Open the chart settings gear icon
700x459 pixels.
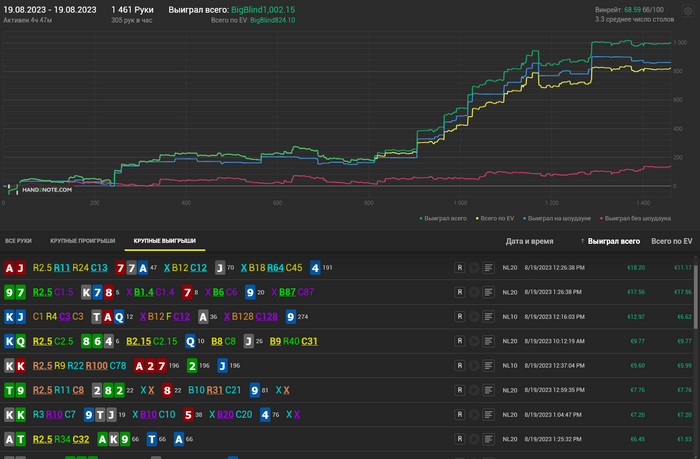click(x=688, y=12)
